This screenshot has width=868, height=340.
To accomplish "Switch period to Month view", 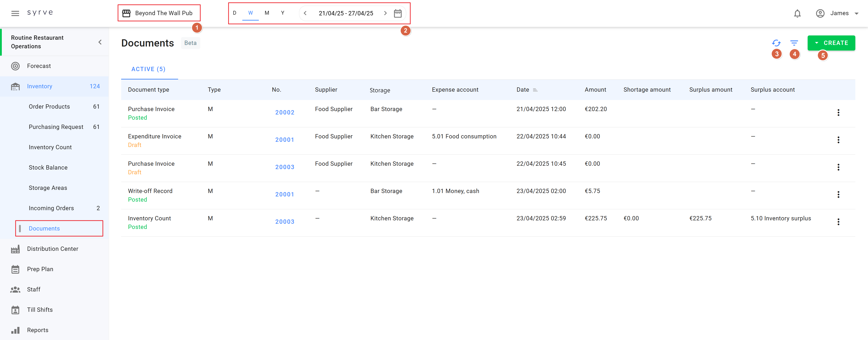I will click(267, 13).
